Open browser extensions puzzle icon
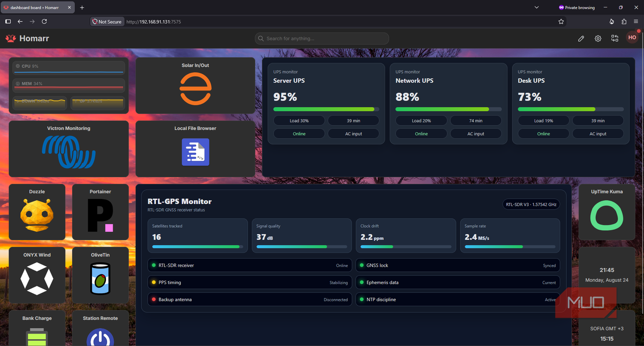The image size is (644, 346). point(624,21)
